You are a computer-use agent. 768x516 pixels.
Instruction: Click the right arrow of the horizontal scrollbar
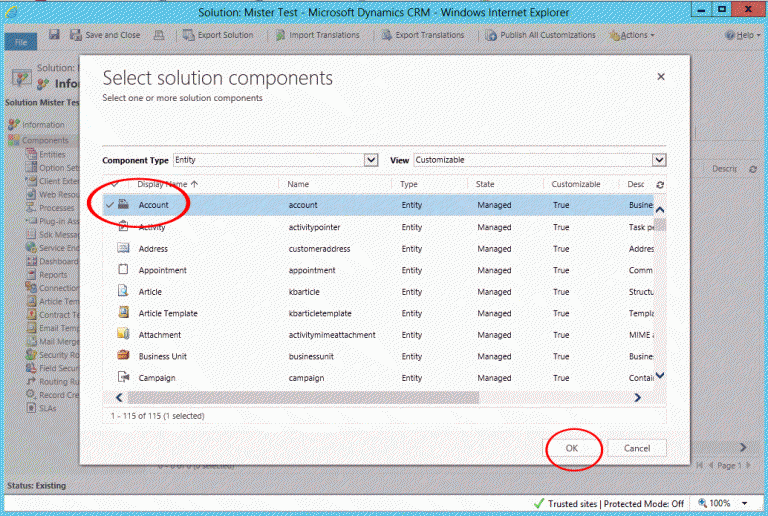click(x=637, y=398)
